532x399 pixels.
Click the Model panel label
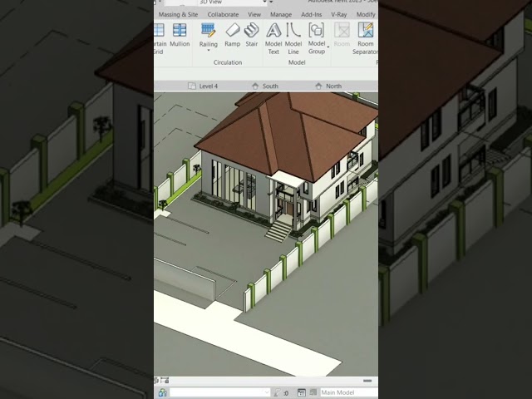pos(297,62)
